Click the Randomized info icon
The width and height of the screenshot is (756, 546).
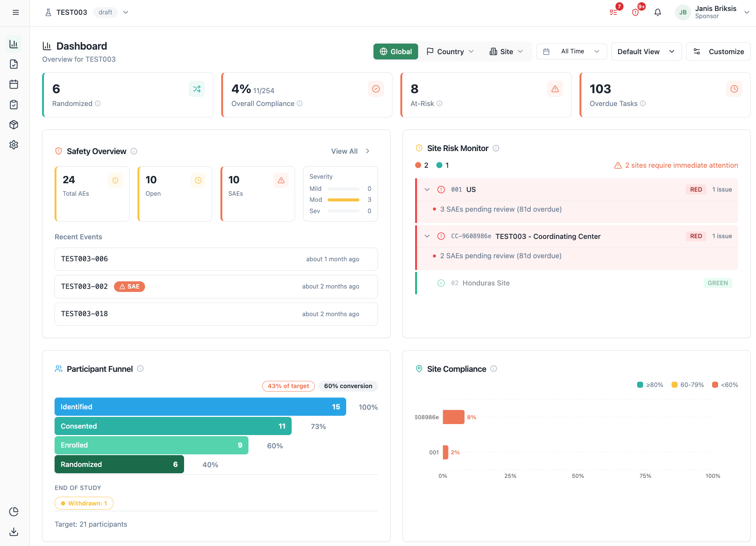pos(98,103)
